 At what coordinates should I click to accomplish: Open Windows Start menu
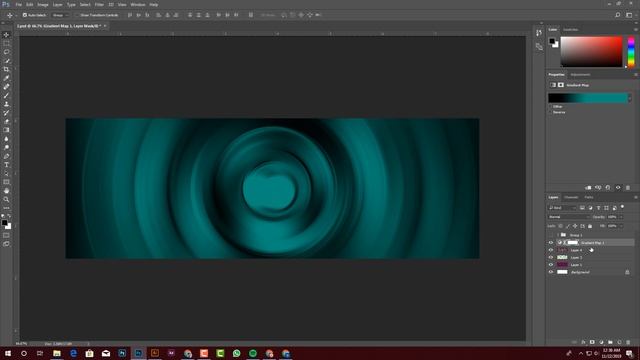coord(8,353)
